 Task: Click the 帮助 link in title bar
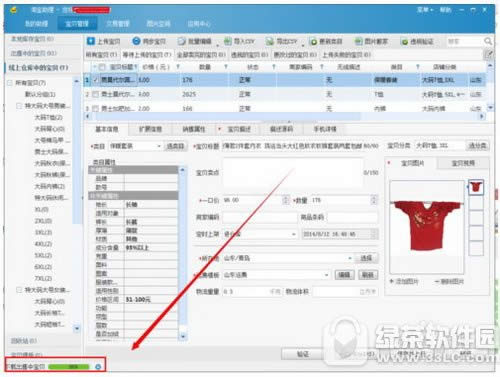[x=445, y=10]
